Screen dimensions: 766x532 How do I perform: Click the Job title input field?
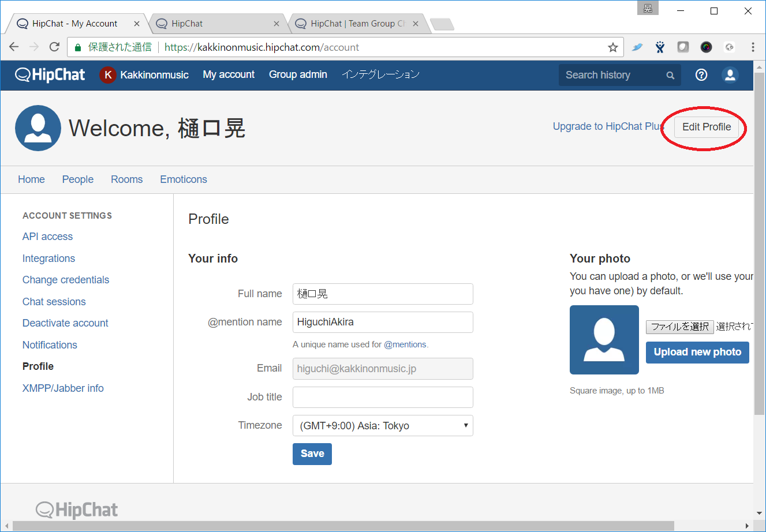click(383, 397)
